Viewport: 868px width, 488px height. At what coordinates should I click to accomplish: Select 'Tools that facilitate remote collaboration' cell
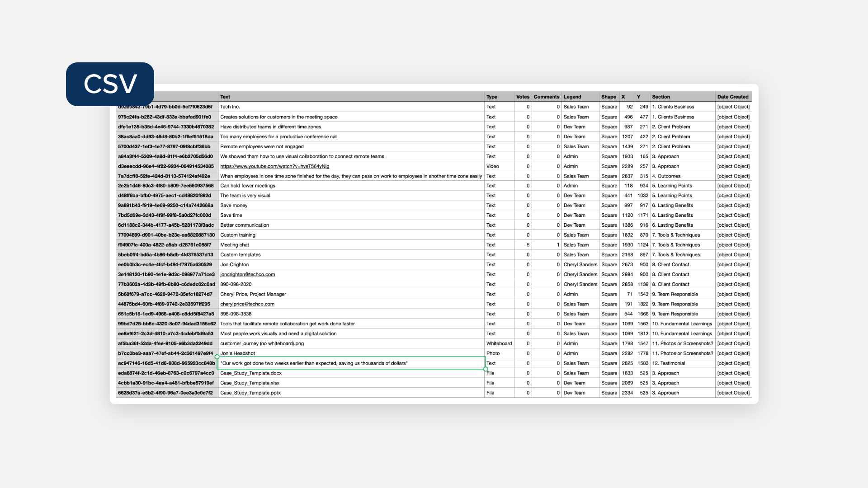351,324
